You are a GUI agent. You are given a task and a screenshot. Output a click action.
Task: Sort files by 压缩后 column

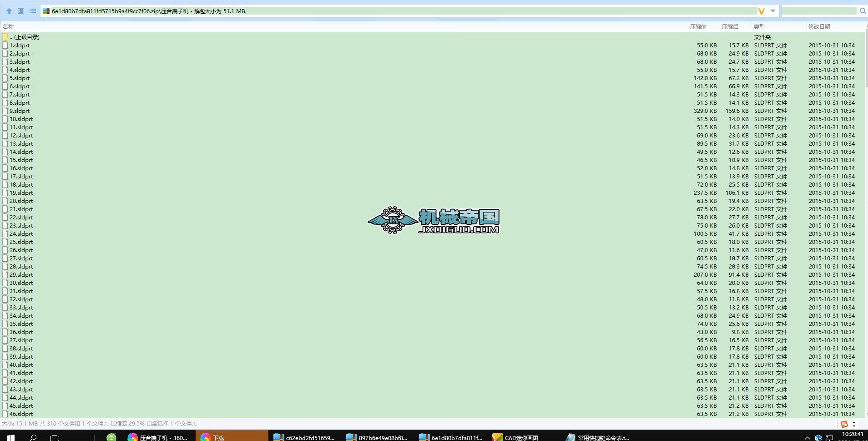(730, 26)
